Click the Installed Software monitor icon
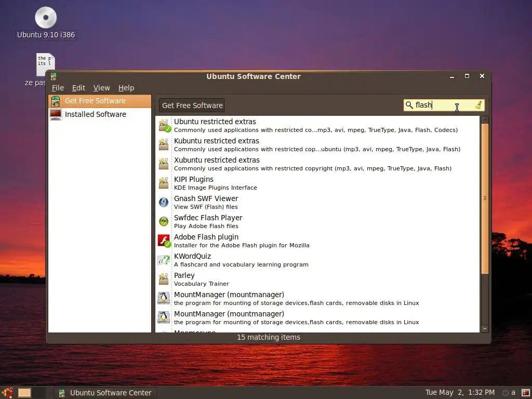The width and height of the screenshot is (532, 399). (55, 114)
